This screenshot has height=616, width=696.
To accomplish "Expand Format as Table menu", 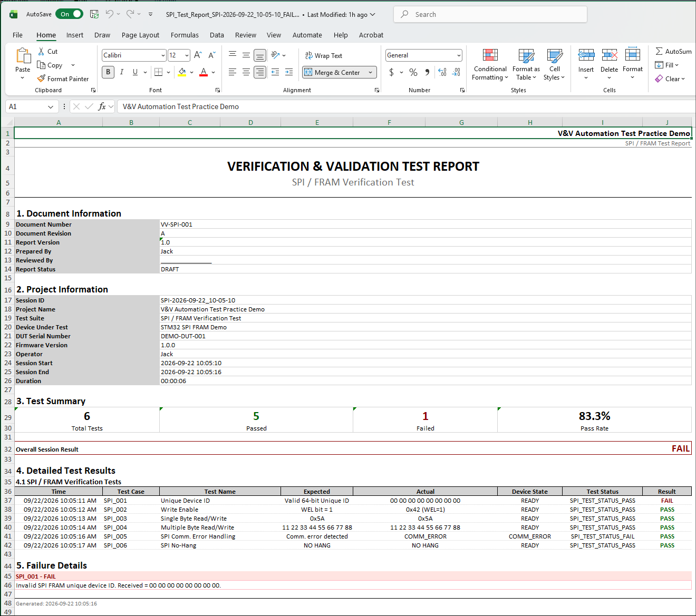I will point(526,73).
